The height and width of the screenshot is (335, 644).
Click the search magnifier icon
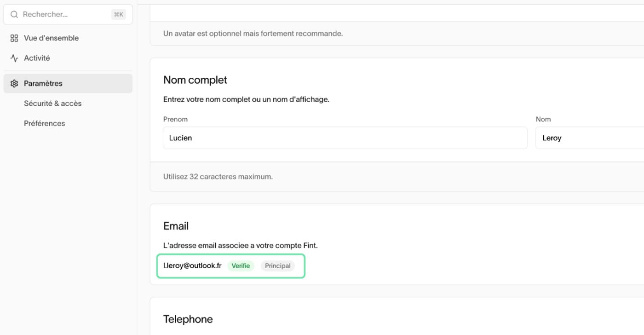[x=14, y=15]
